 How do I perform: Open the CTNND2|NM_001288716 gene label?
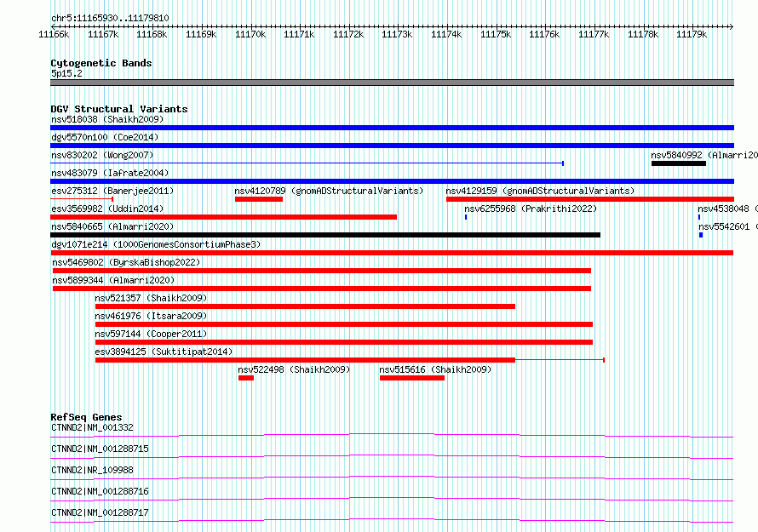100,491
